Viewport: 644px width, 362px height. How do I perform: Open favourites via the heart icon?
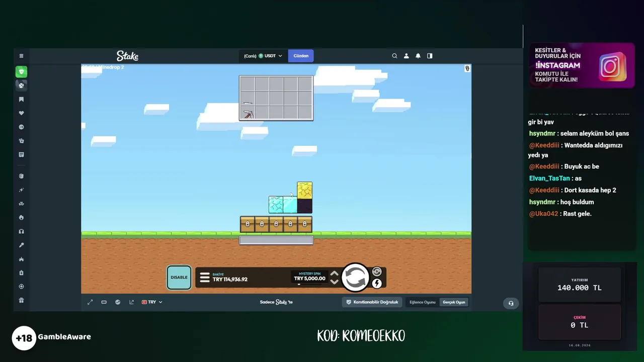coord(21,113)
